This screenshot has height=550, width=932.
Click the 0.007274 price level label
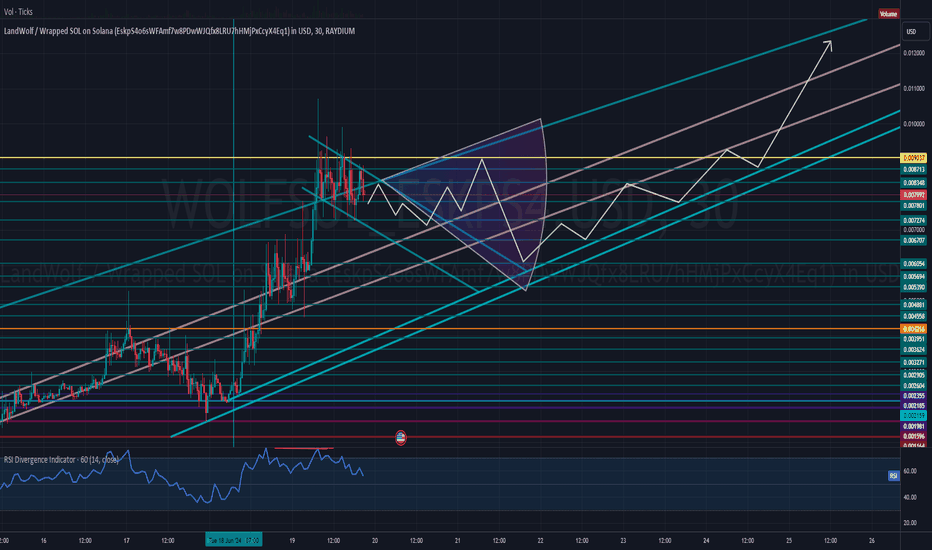914,221
